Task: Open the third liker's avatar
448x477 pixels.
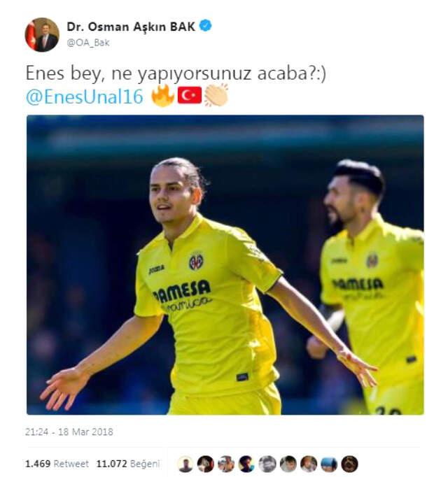Action: click(226, 464)
